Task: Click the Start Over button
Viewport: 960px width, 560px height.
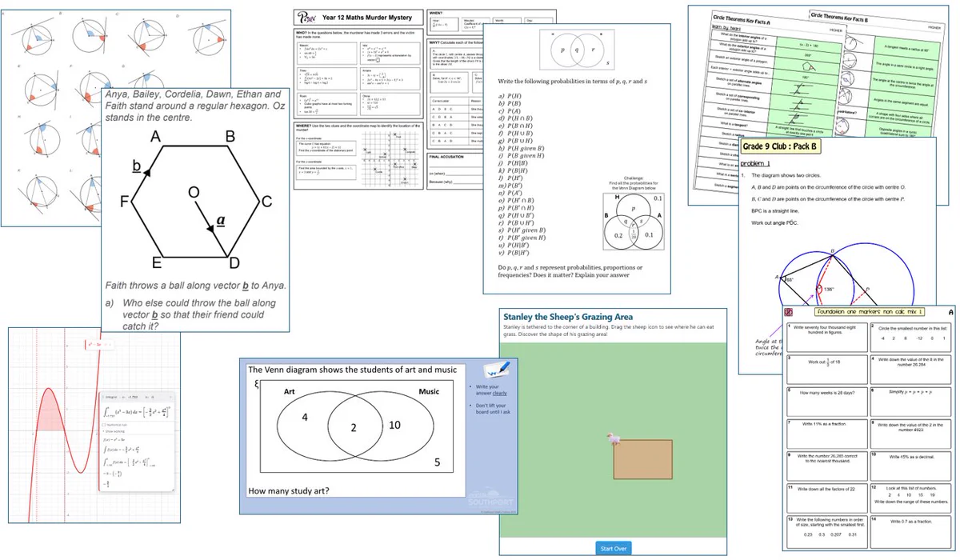Action: pos(614,548)
